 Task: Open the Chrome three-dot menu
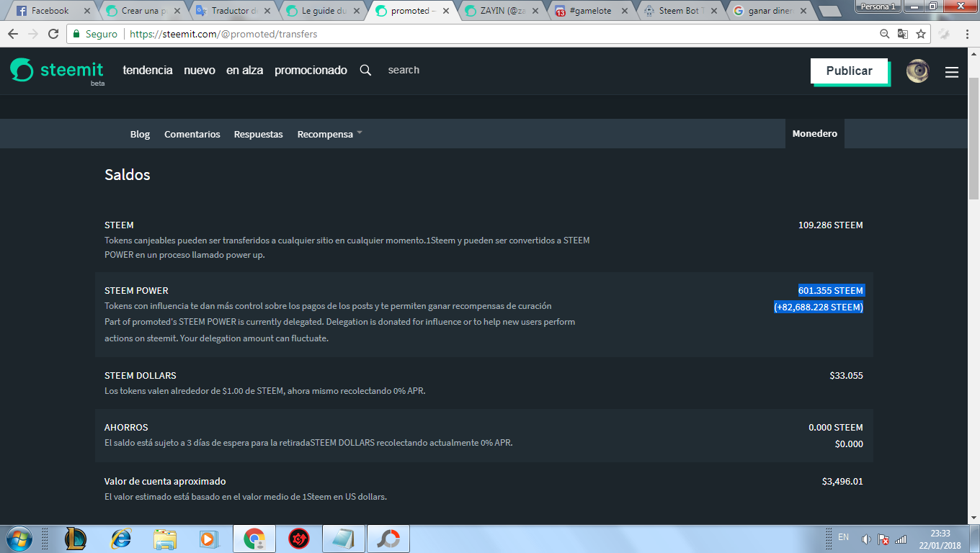[x=966, y=34]
